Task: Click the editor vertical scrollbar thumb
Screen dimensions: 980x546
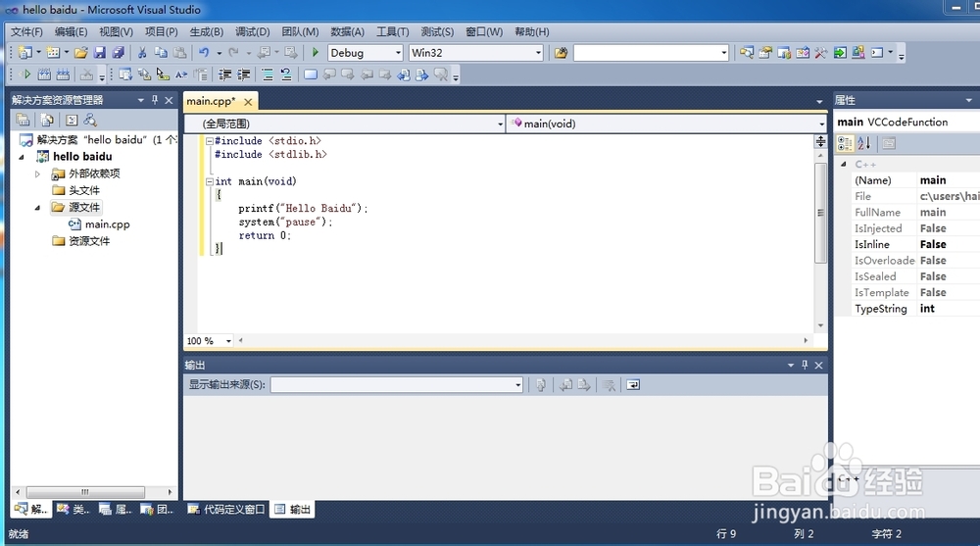Action: (820, 213)
